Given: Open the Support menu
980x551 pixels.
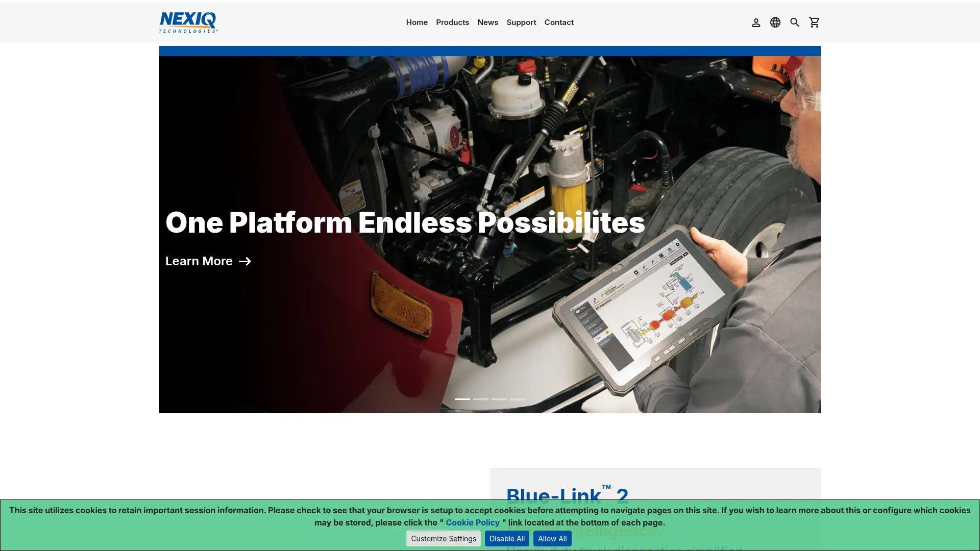Looking at the screenshot, I should (x=521, y=22).
